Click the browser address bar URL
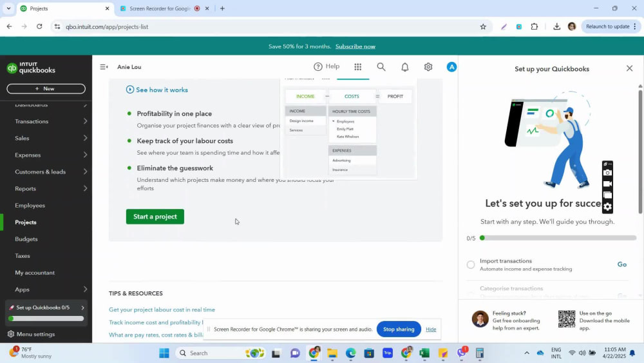 107,26
